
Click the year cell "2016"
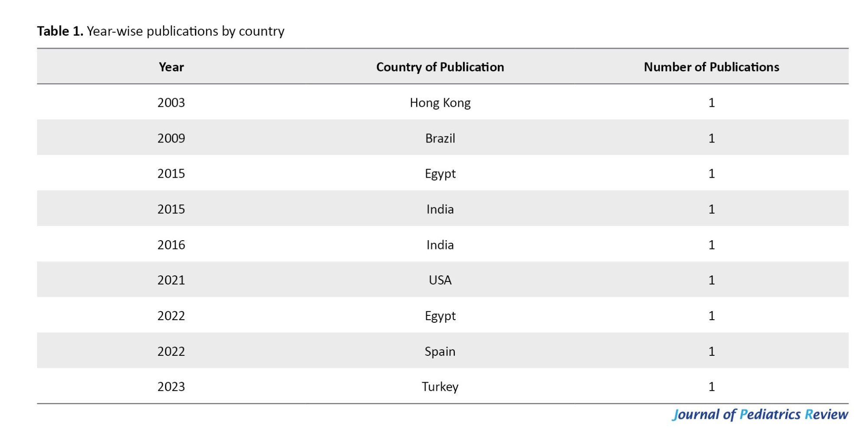(171, 245)
